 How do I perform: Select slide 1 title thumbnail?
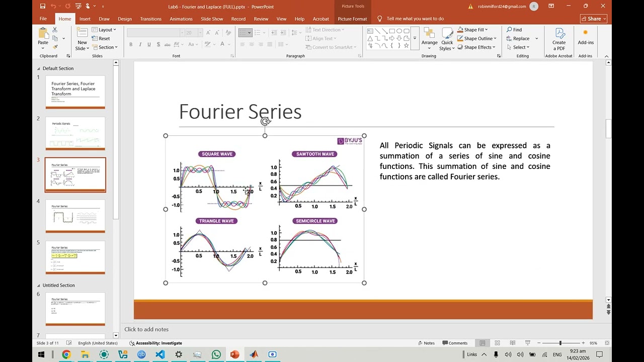75,92
